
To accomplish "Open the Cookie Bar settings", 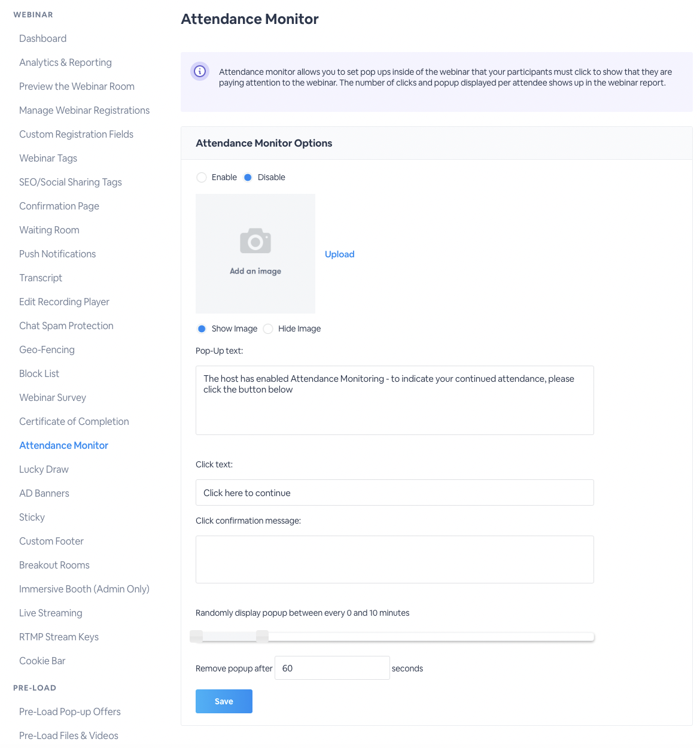I will tap(42, 661).
